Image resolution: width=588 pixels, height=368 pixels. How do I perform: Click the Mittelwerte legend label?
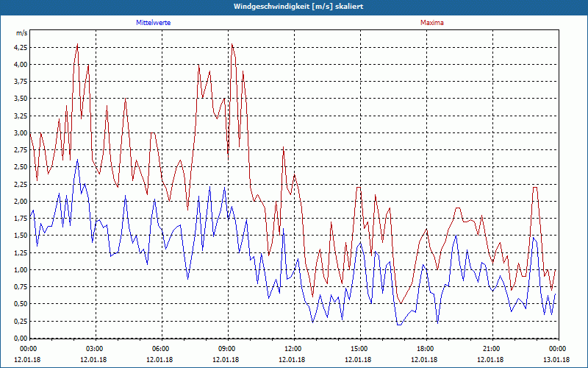pos(153,23)
